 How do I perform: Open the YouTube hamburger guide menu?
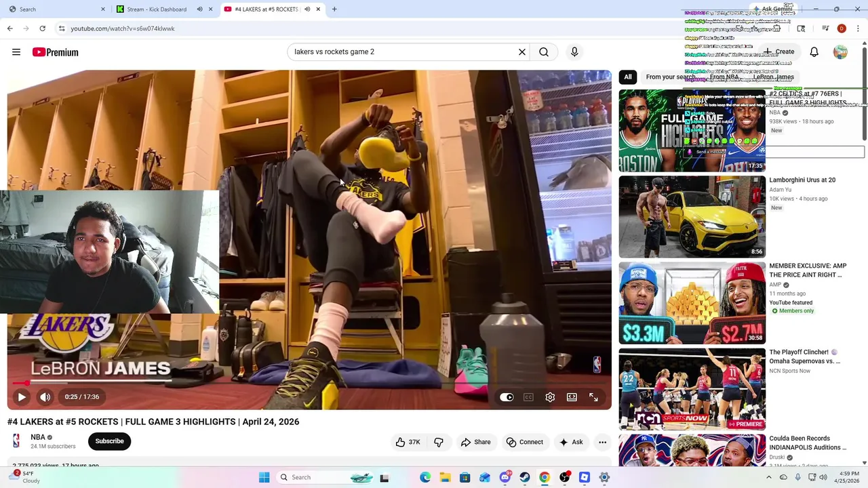(16, 52)
